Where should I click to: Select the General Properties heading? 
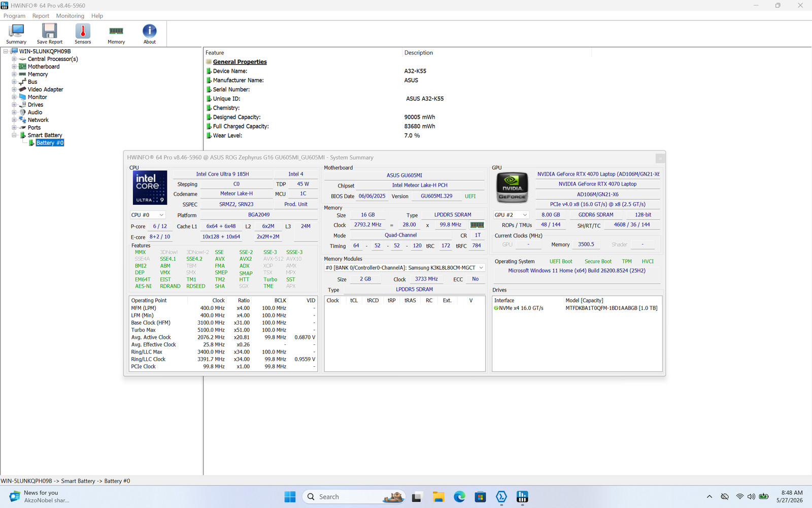240,62
